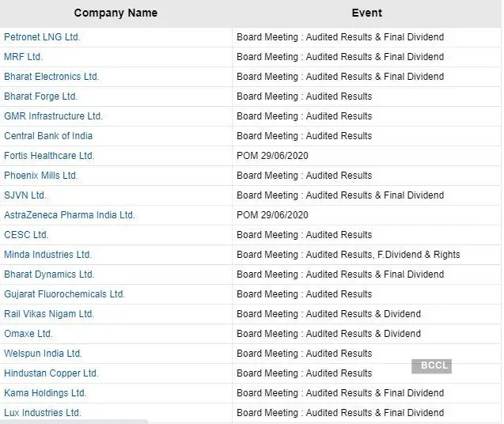Click the Company Name column header
504x424 pixels.
(116, 13)
